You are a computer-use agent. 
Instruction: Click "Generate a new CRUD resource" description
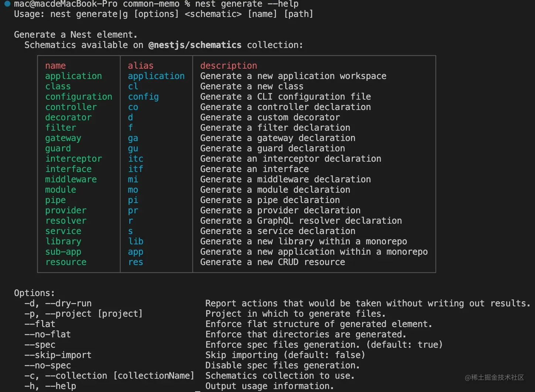click(273, 262)
